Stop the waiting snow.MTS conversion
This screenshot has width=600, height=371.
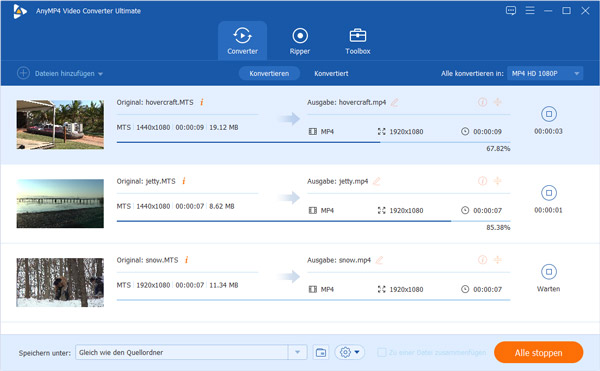549,272
